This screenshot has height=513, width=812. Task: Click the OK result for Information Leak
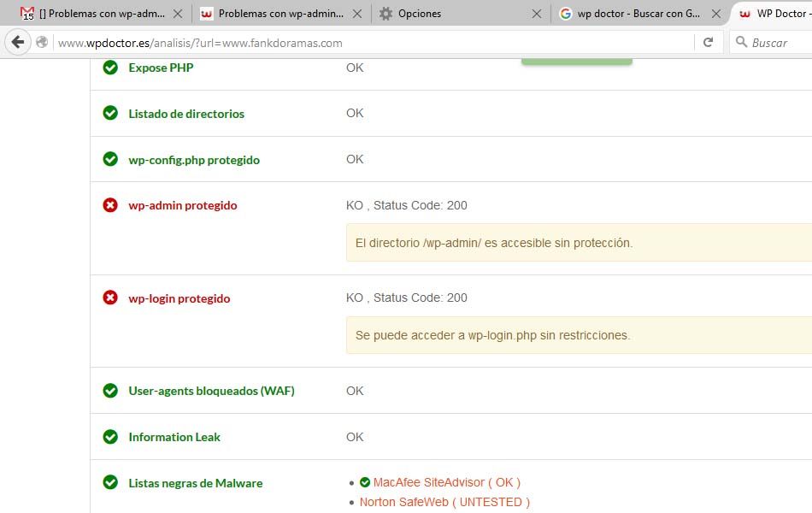(355, 437)
